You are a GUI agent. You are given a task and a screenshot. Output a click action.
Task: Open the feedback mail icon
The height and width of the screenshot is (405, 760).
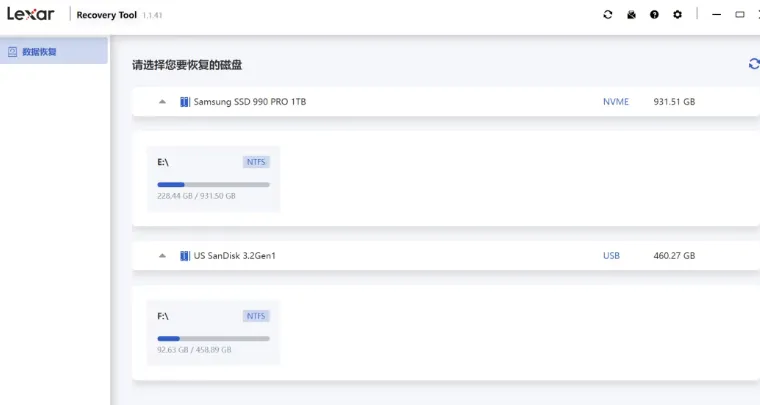(x=631, y=15)
